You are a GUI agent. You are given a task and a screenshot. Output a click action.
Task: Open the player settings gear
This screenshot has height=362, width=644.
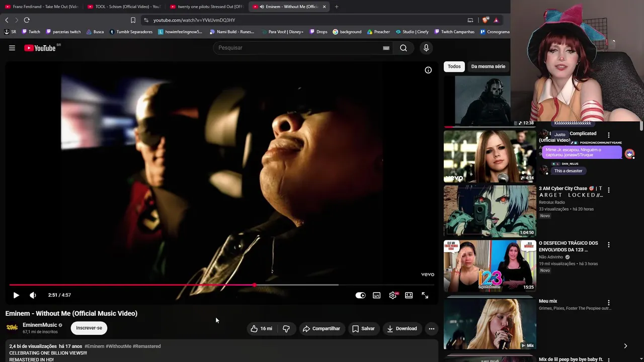393,295
